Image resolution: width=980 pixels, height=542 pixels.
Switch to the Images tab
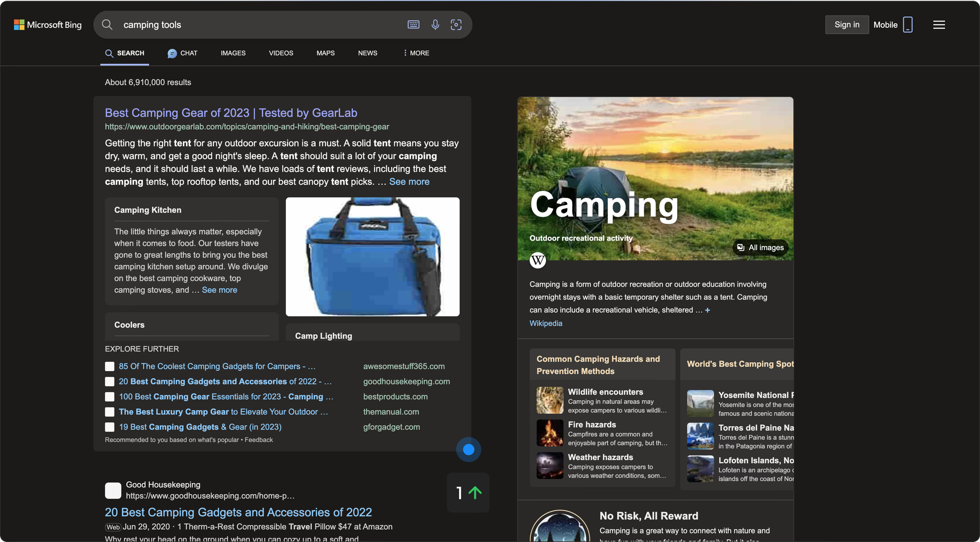[233, 53]
